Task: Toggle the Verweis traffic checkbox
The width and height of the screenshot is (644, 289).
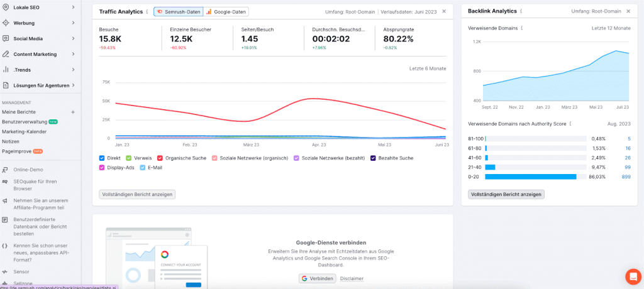Action: (128, 158)
